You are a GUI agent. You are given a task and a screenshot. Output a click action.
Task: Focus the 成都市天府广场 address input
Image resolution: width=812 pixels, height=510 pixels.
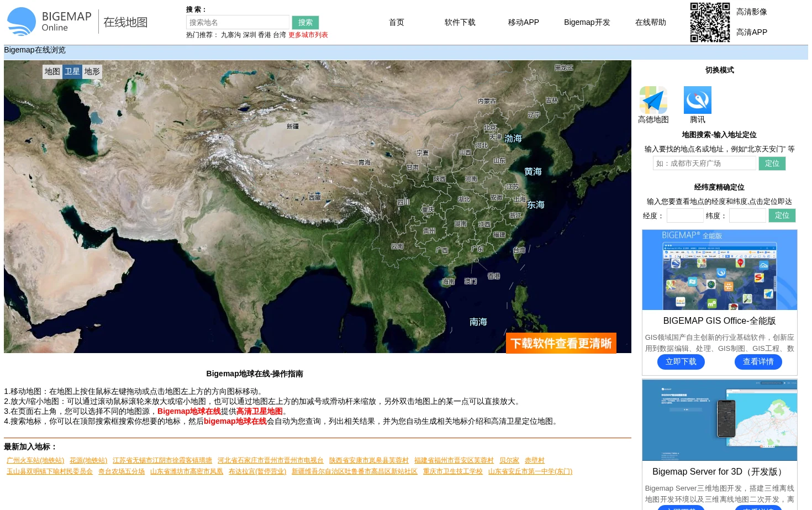(x=704, y=163)
